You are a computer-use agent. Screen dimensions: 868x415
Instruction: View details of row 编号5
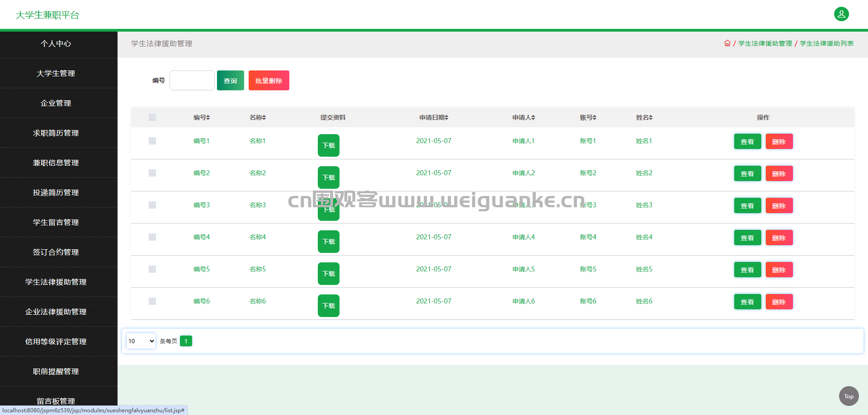[x=747, y=270]
